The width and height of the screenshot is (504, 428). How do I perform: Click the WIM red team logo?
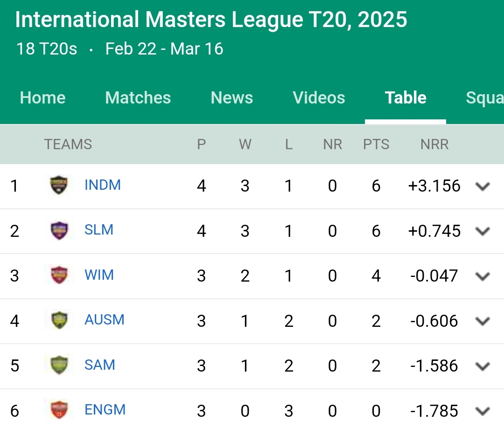[59, 275]
